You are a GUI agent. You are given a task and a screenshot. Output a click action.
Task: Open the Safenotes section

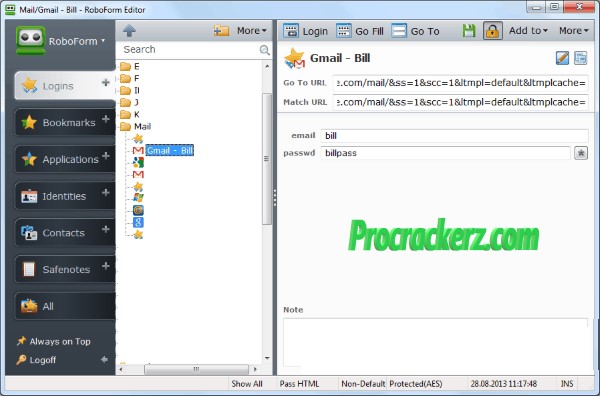(x=64, y=269)
